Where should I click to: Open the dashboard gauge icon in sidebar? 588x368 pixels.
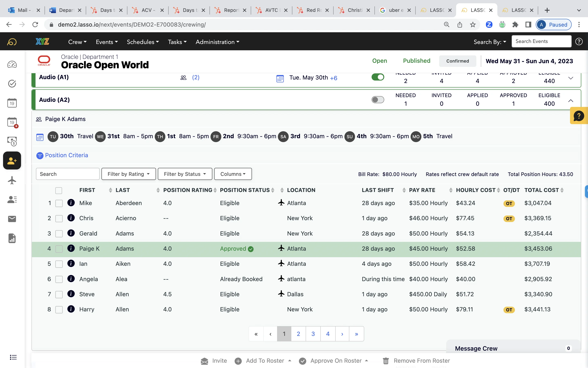(x=12, y=64)
